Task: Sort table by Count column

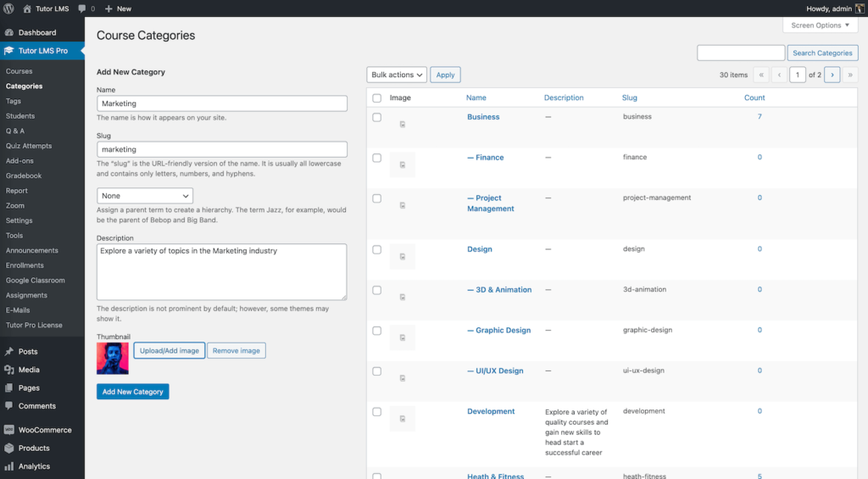Action: pos(754,97)
